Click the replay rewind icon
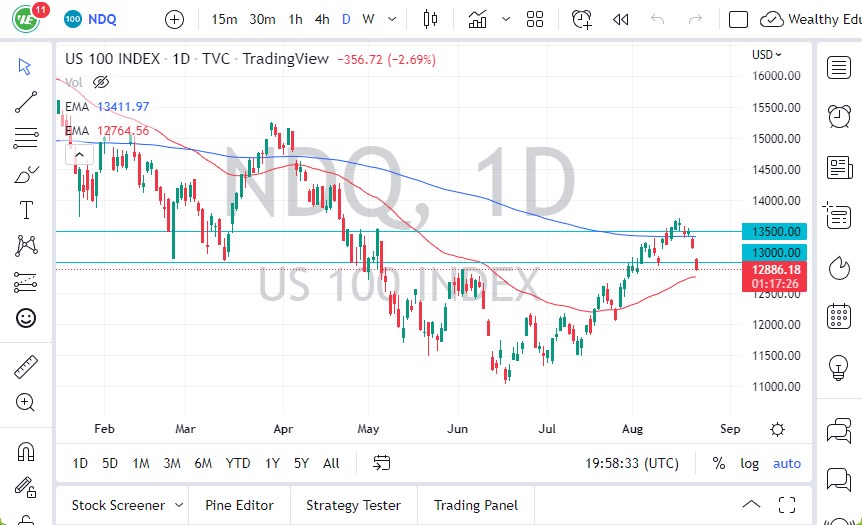862x525 pixels. (x=620, y=19)
